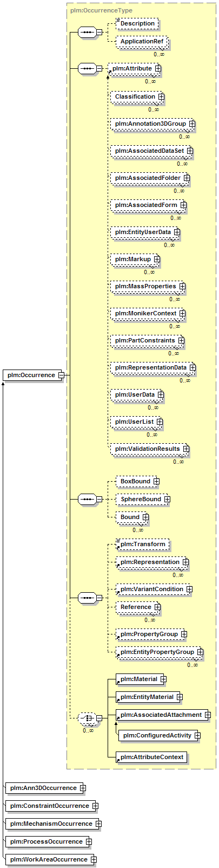Click the choice compositor icon near plm:Material
Viewport: 219px width, 868px height.
[x=87, y=718]
